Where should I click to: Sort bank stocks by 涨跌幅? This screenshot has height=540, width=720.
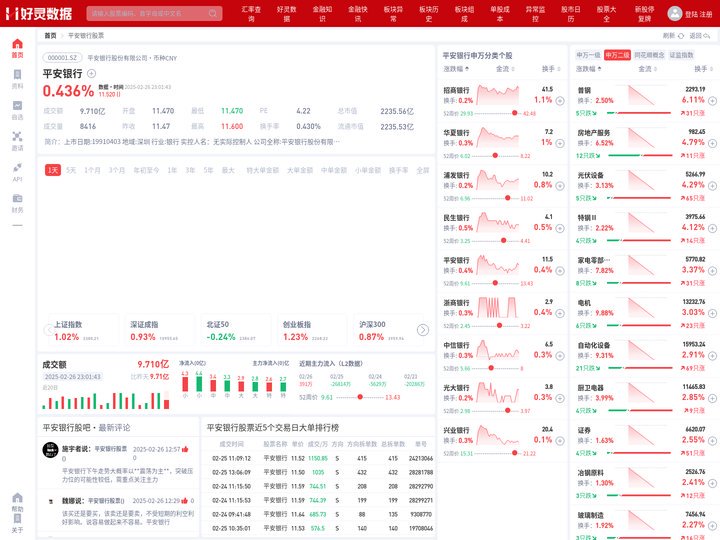tap(456, 69)
